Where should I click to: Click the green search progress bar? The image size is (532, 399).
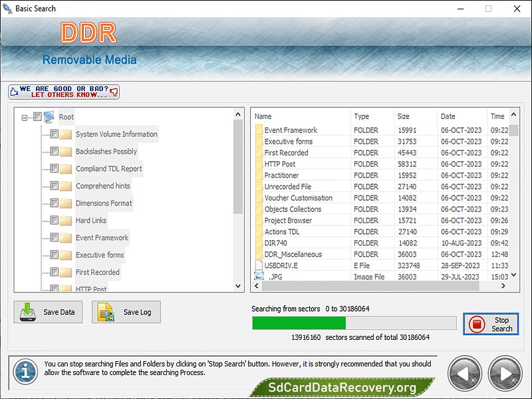click(299, 323)
